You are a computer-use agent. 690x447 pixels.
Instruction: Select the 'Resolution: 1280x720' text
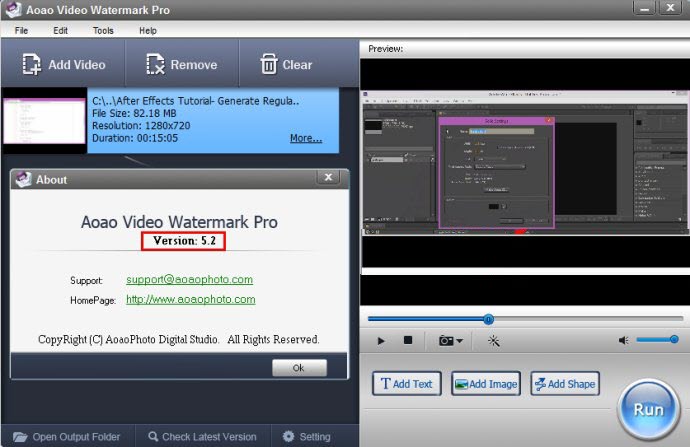pyautogui.click(x=141, y=125)
